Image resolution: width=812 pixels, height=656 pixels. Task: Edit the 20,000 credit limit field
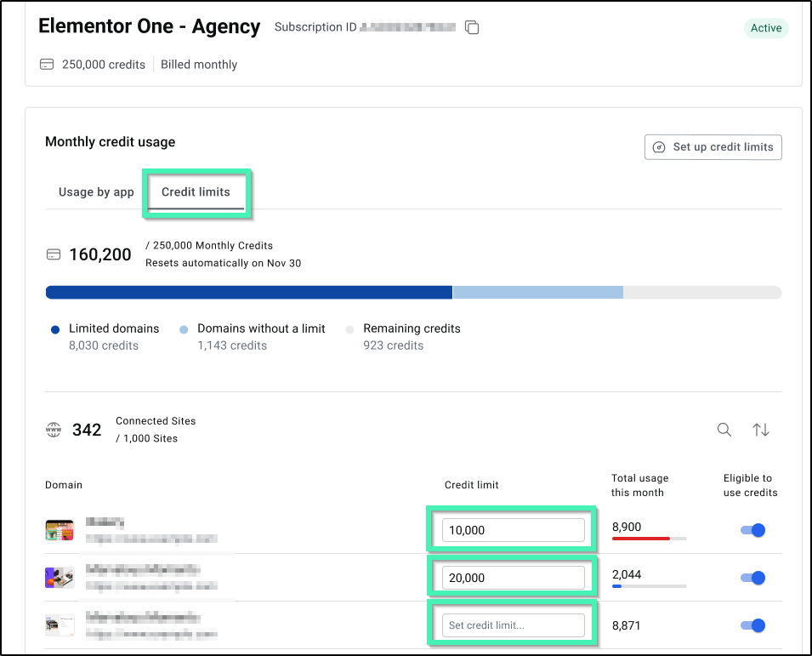514,578
